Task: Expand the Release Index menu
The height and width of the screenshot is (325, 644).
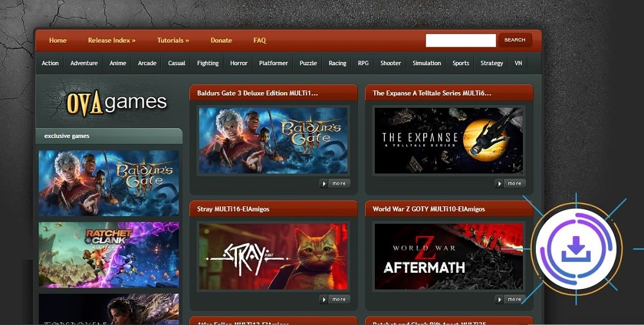Action: 111,41
